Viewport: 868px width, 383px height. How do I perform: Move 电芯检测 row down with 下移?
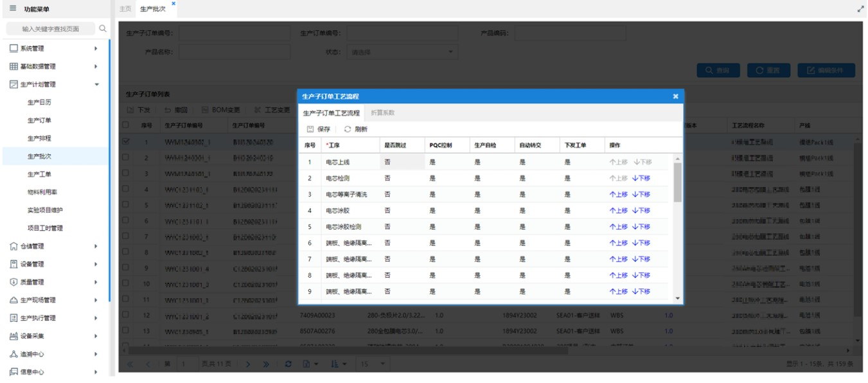pos(641,179)
